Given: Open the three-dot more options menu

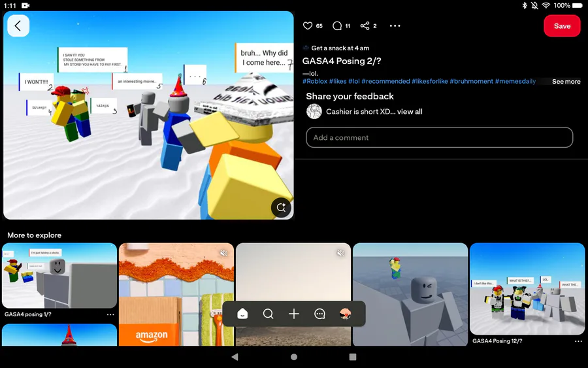Looking at the screenshot, I should pos(395,25).
